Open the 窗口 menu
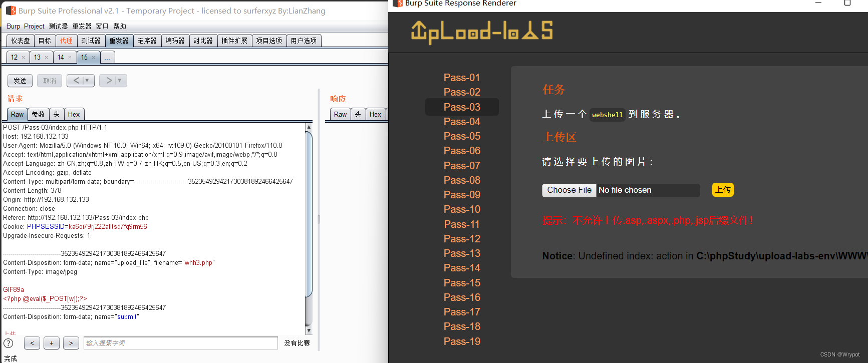The image size is (868, 363). (x=102, y=26)
